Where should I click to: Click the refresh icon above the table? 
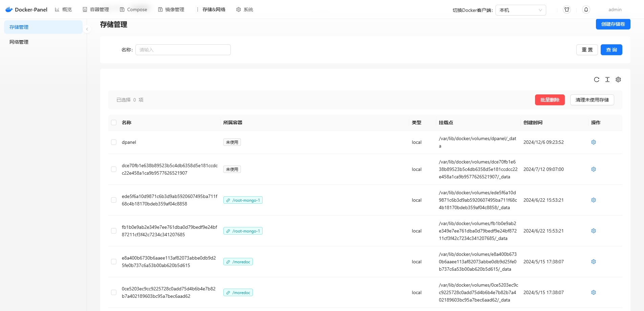[x=597, y=80]
